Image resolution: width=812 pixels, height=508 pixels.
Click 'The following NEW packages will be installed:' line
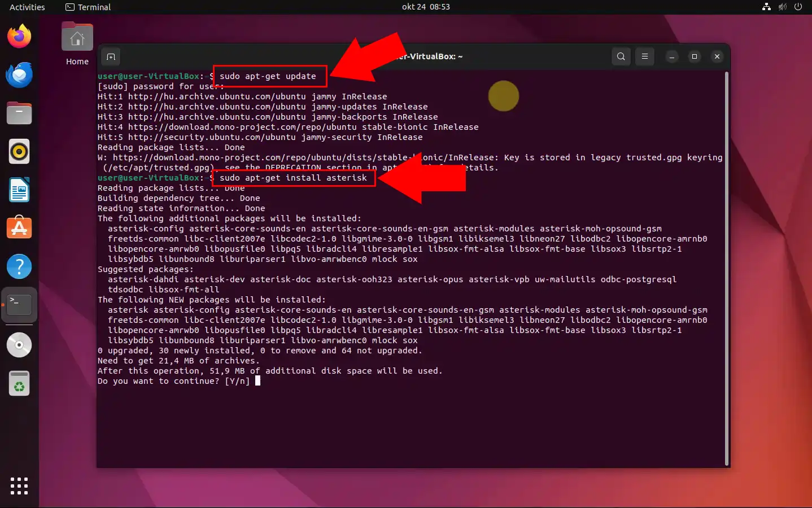pos(212,300)
